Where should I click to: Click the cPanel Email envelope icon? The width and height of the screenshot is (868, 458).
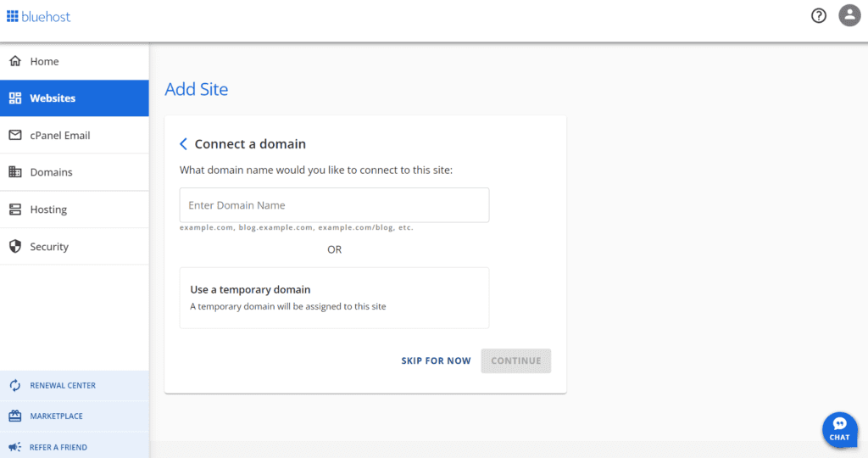15,135
